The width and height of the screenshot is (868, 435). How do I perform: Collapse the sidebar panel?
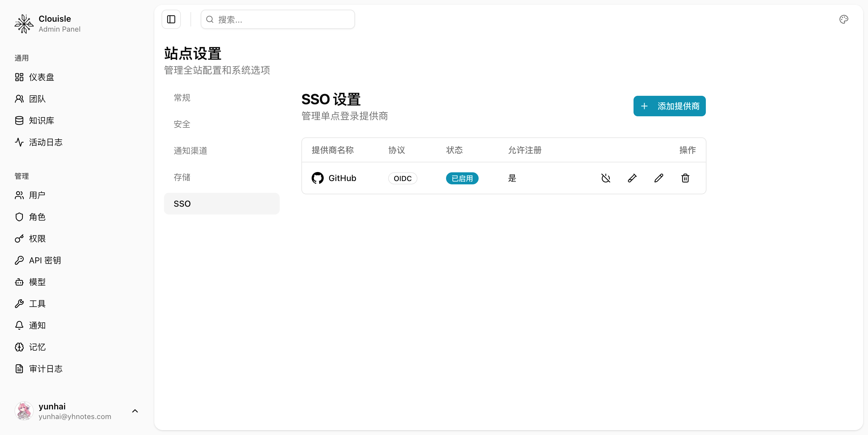pos(171,19)
